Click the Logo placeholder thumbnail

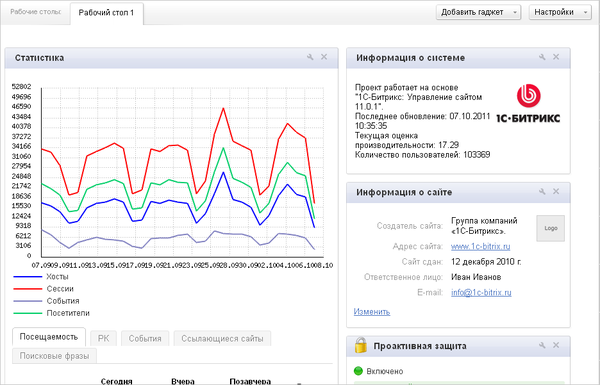click(550, 228)
